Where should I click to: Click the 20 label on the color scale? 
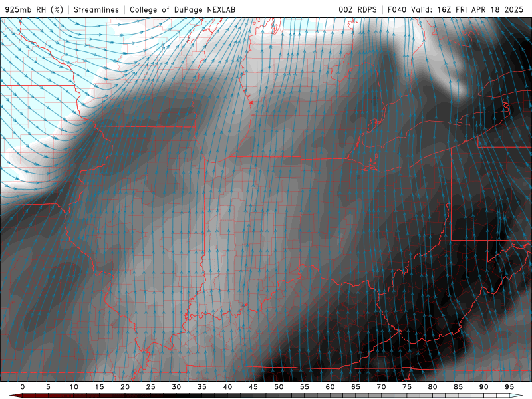[x=125, y=387]
